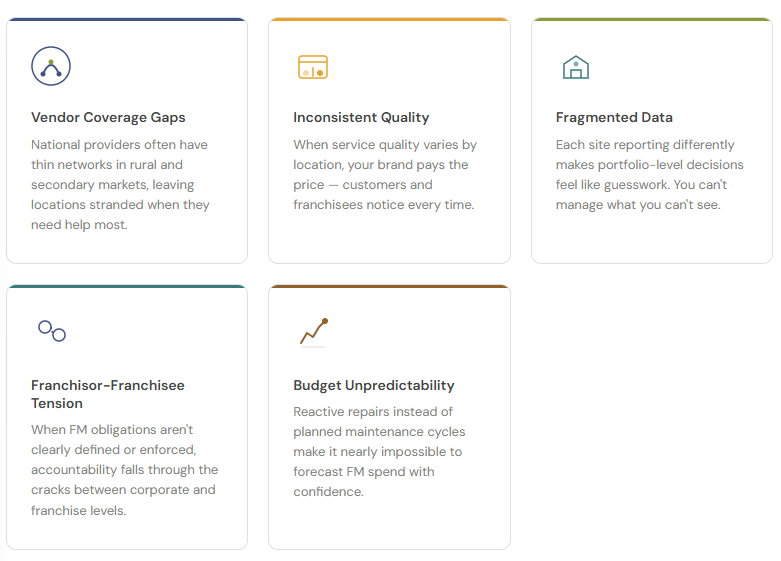This screenshot has width=781, height=561.
Task: Click the navy top border of the Vendor card
Action: pyautogui.click(x=127, y=19)
